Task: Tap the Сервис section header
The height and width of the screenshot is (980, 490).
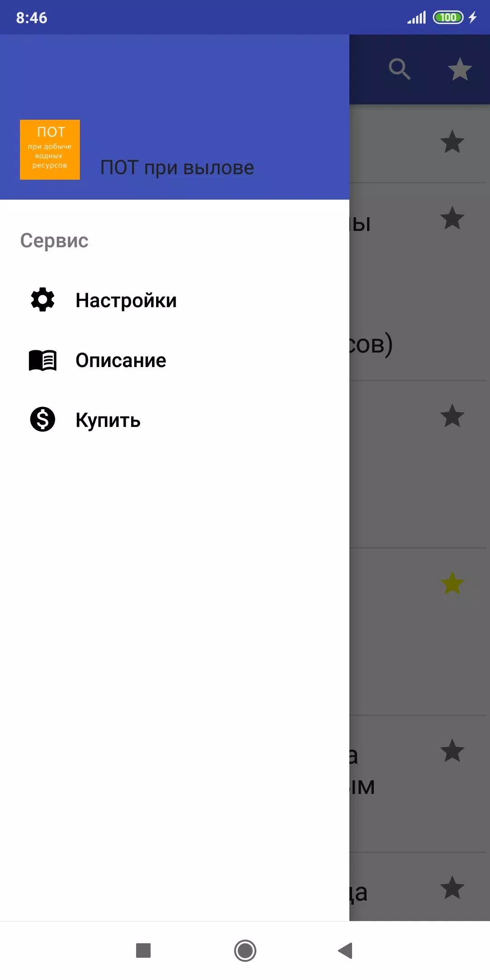Action: click(x=54, y=240)
